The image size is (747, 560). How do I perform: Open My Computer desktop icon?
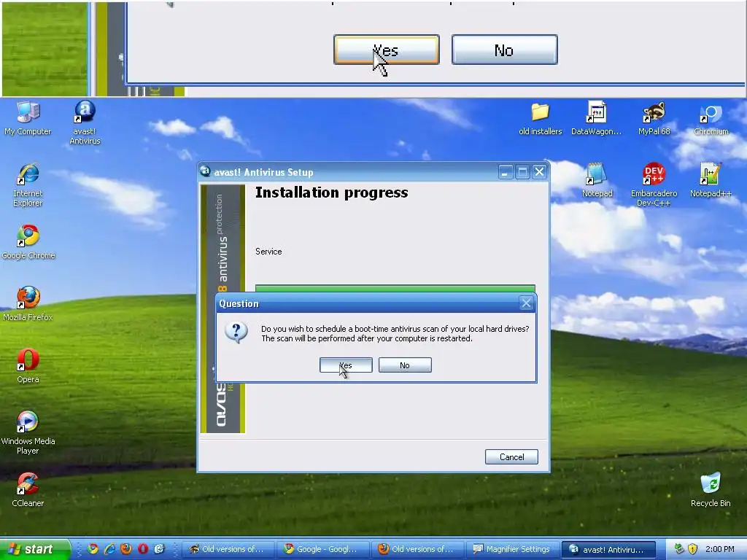(x=28, y=118)
